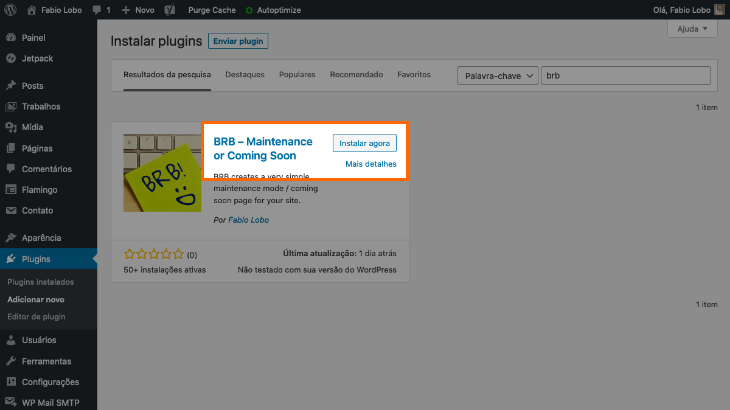Image resolution: width=730 pixels, height=410 pixels.
Task: Click the Flamingo sidebar icon
Action: [x=11, y=190]
